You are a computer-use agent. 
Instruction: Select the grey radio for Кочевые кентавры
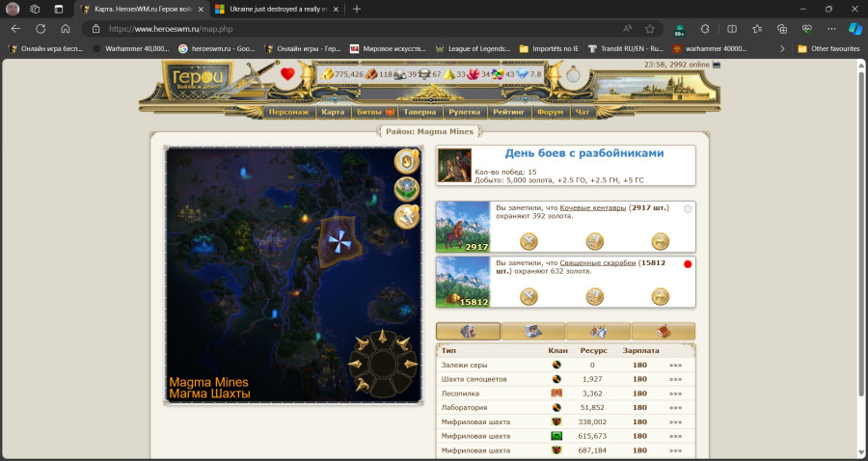688,209
